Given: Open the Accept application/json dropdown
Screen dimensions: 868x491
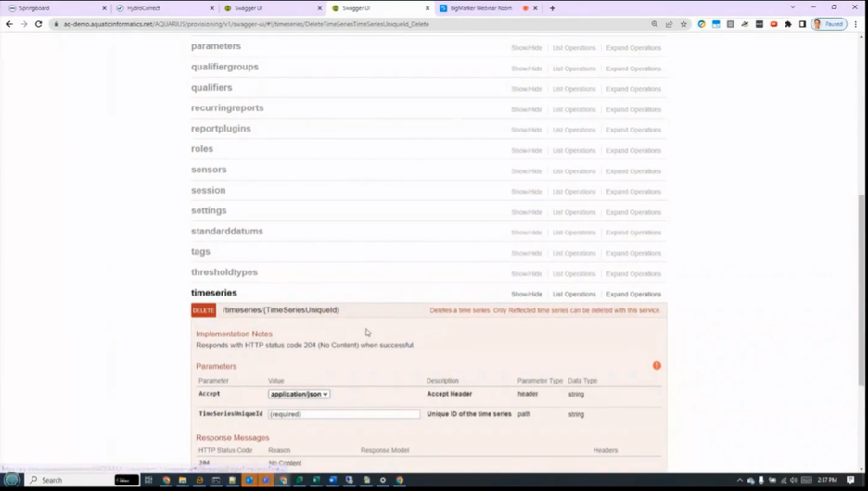Looking at the screenshot, I should (x=299, y=395).
